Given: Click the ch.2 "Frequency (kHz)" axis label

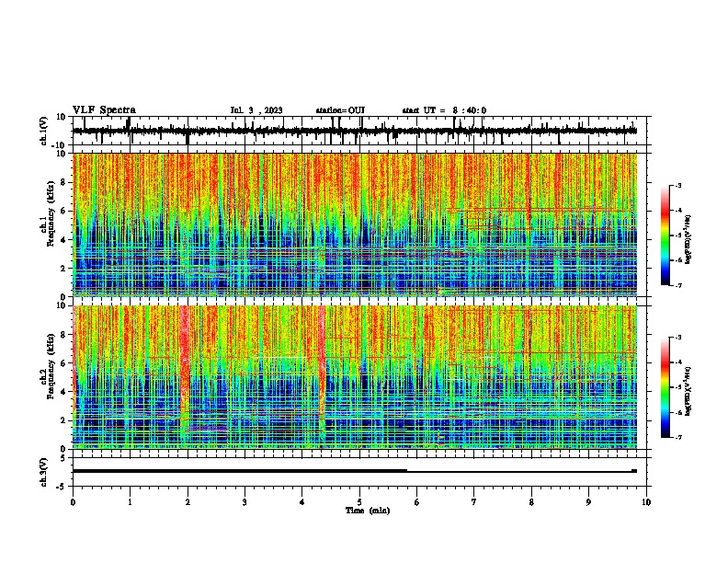Looking at the screenshot, I should pos(51,366).
